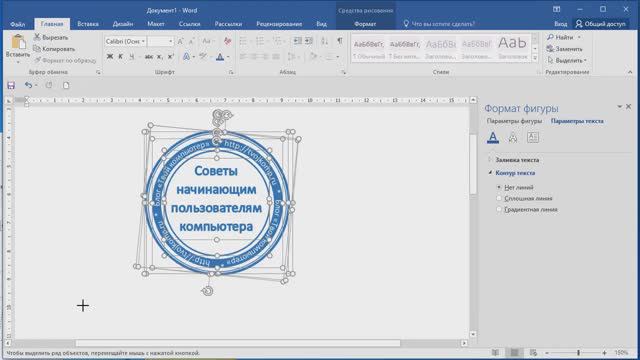Click the sort (А-Я) icon
The width and height of the screenshot is (640, 360).
tap(324, 41)
